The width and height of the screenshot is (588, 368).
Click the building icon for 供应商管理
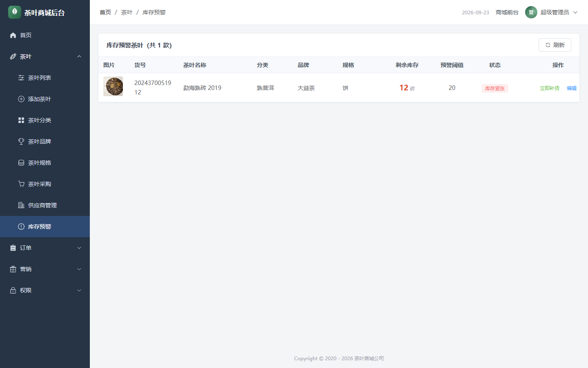pos(21,205)
